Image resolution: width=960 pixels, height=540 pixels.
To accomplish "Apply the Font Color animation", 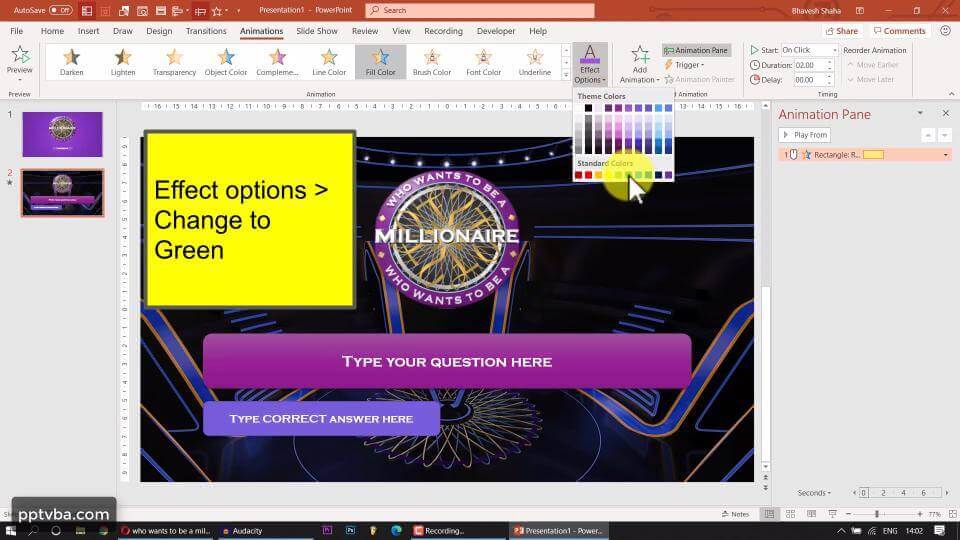I will click(x=483, y=62).
